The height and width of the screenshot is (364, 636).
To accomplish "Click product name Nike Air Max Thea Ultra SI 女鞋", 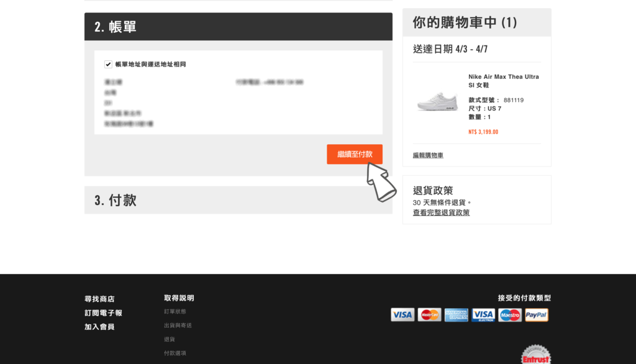I will coord(503,81).
